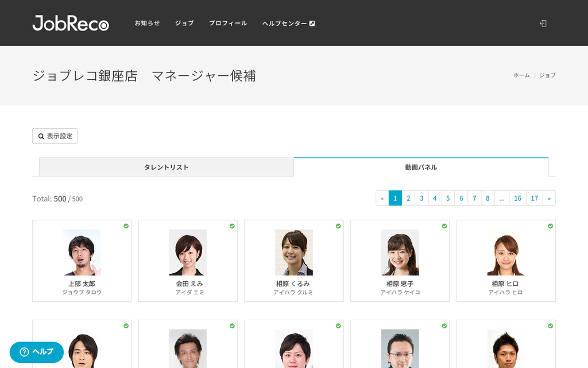Click the kana reading アイハラ ケイコ
This screenshot has width=588, height=368.
click(400, 292)
